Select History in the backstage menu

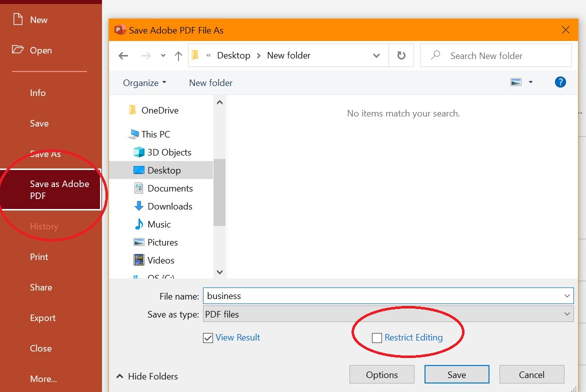pos(44,226)
